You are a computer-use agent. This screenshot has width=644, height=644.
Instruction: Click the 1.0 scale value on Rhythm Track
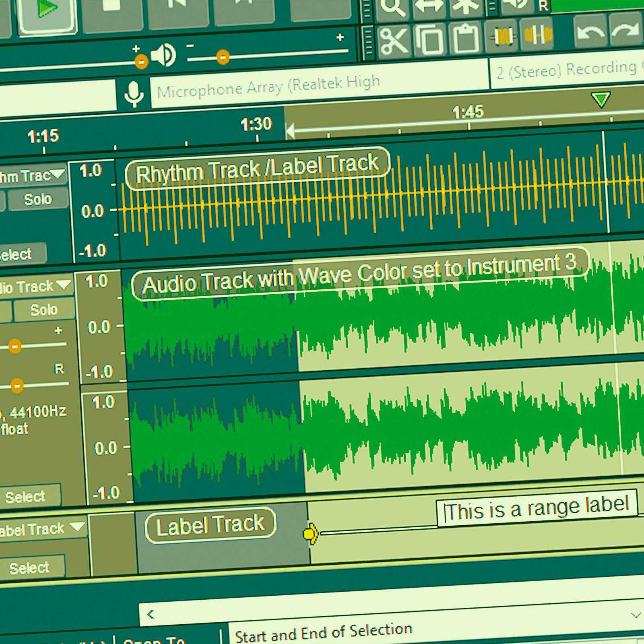pyautogui.click(x=91, y=171)
